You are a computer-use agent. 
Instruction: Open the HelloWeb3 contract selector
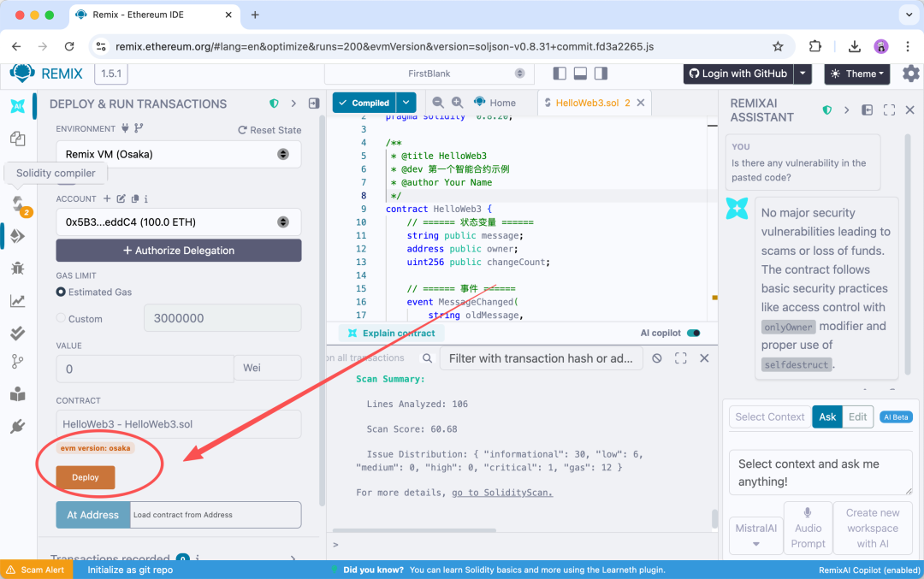click(x=179, y=424)
